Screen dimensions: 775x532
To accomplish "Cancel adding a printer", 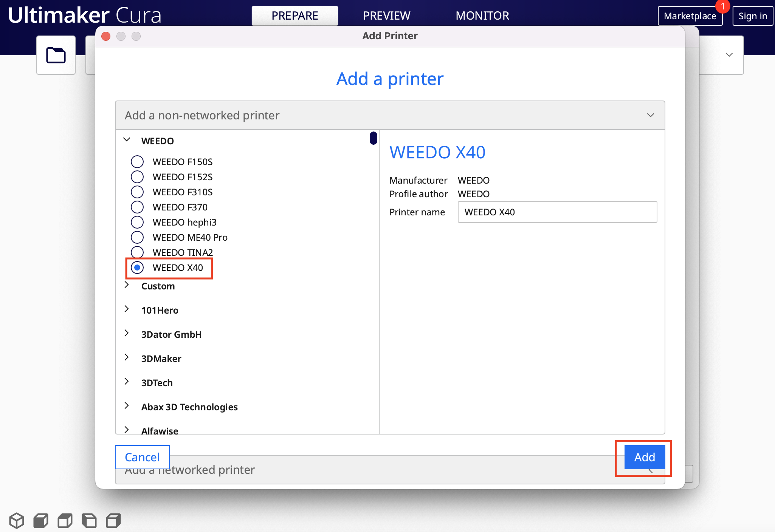I will [x=142, y=457].
